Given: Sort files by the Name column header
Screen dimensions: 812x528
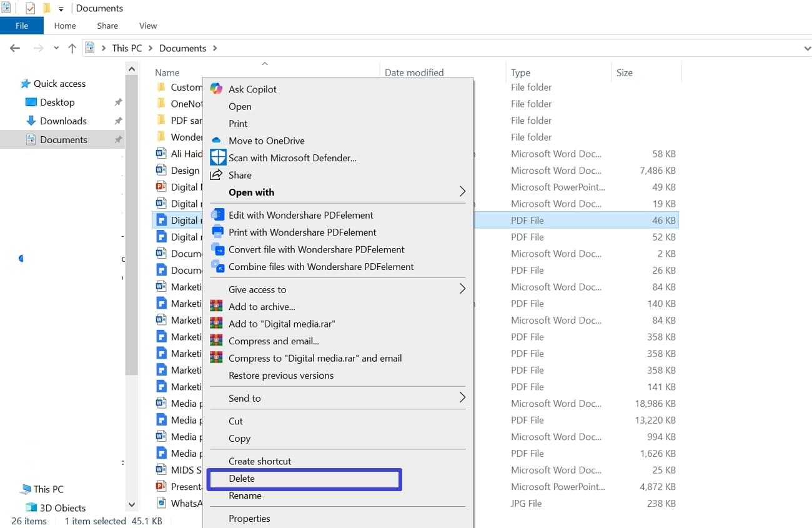Looking at the screenshot, I should pos(167,72).
